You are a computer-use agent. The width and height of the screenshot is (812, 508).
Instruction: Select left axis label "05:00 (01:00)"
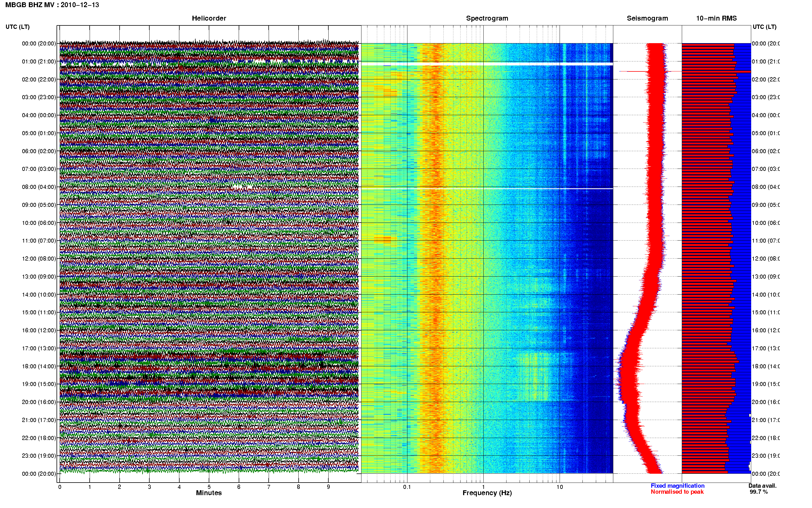point(39,133)
